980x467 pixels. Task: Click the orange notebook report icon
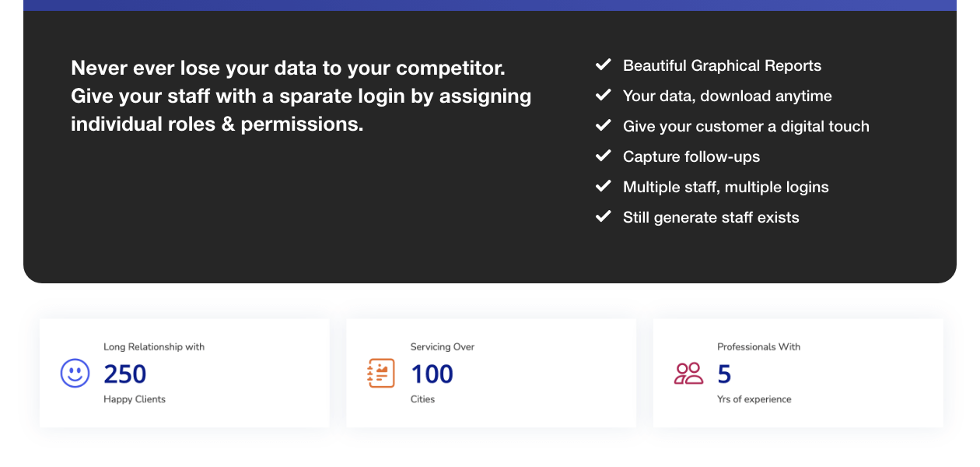[381, 373]
